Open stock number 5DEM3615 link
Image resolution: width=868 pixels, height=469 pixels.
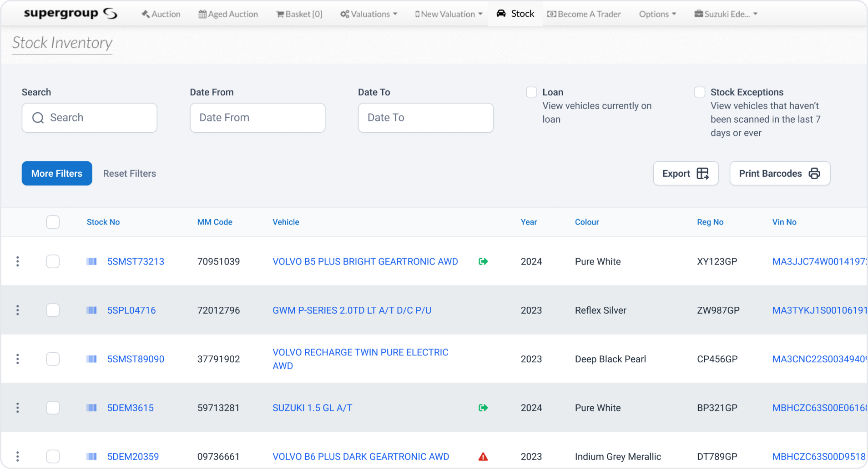(131, 408)
